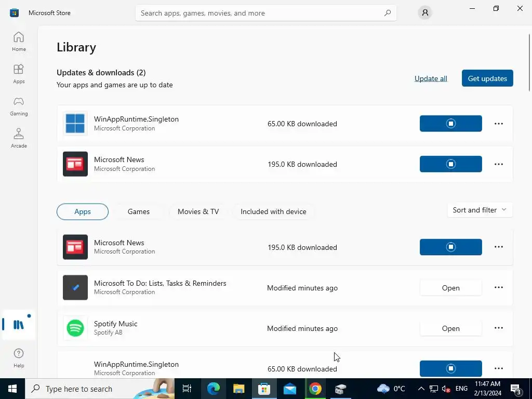
Task: Open the Gaming section in sidebar
Action: tap(19, 106)
